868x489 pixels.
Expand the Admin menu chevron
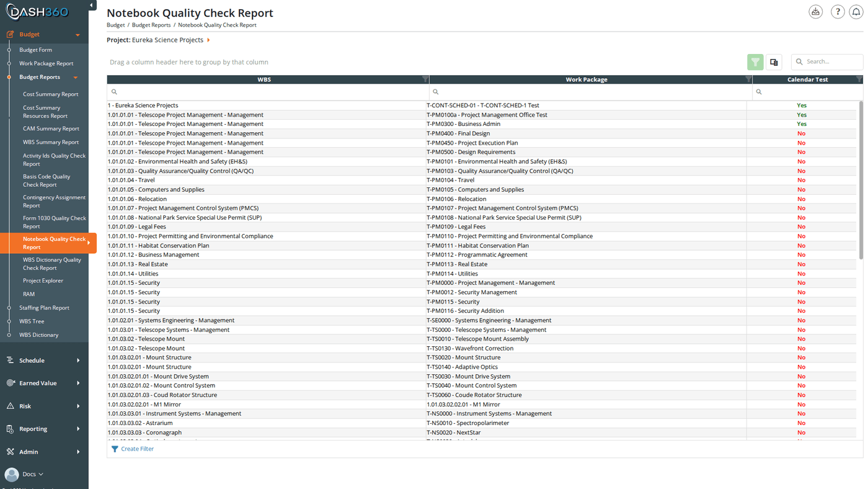[78, 452]
